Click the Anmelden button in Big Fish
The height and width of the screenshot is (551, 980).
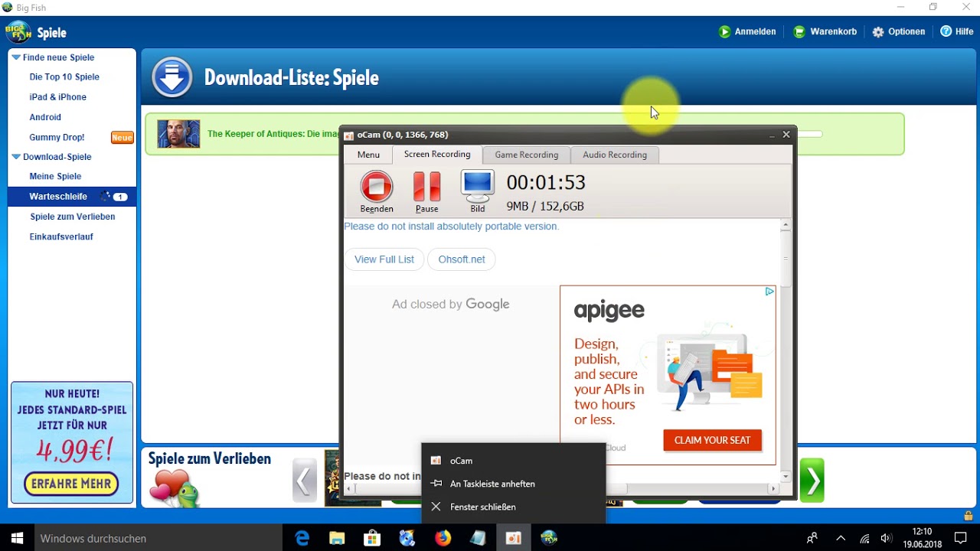(747, 32)
